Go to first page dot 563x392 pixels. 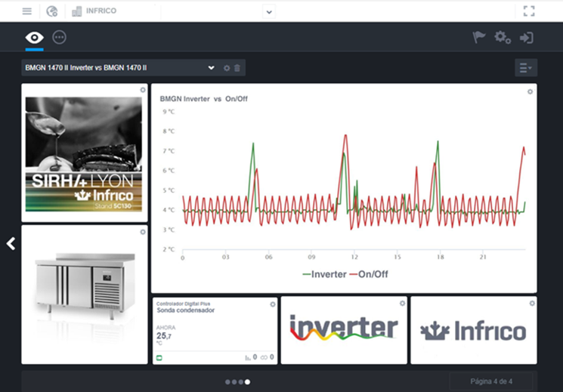227,382
